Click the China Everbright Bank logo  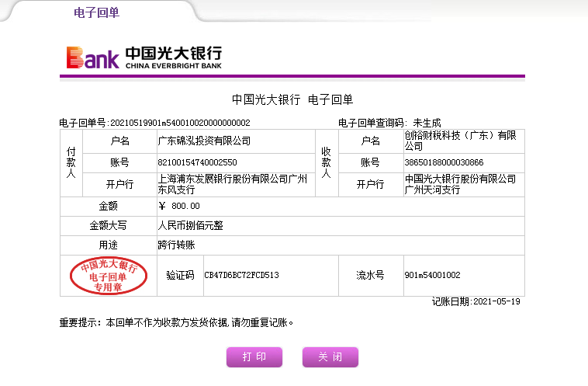(x=144, y=57)
